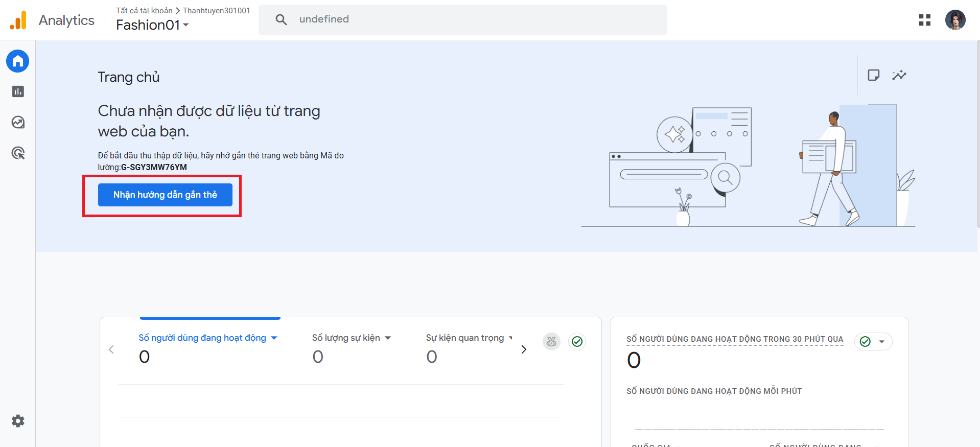The width and height of the screenshot is (980, 447).
Task: Open Google apps grid icon
Action: tap(924, 20)
